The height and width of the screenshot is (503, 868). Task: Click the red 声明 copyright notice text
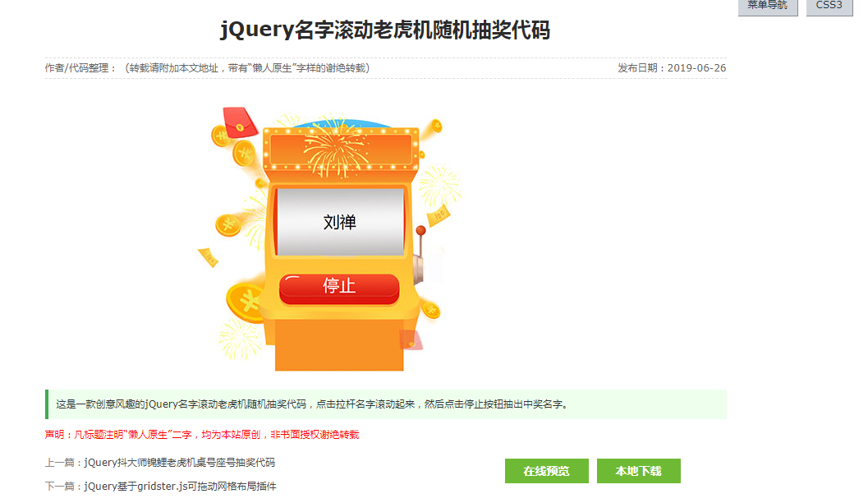(202, 435)
